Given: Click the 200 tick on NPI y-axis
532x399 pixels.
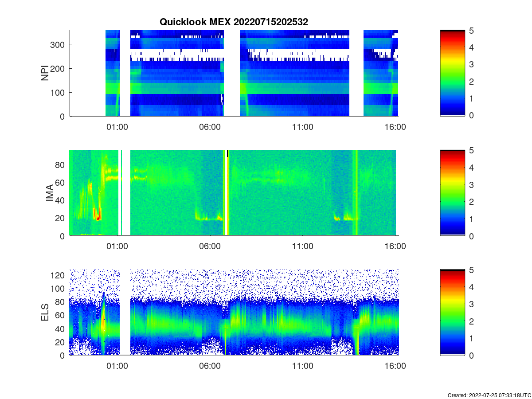Looking at the screenshot, I should pos(59,68).
